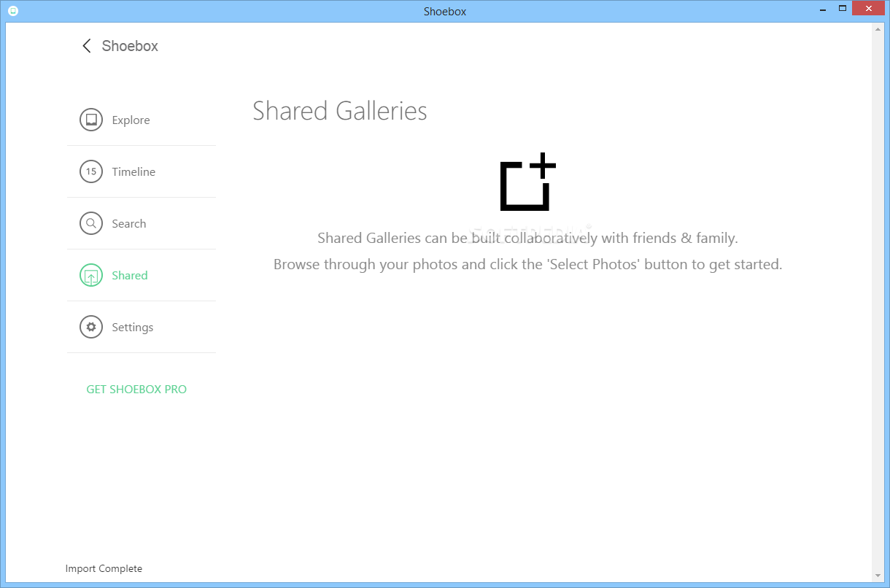
Task: Maximize the Shoebox window
Action: pyautogui.click(x=842, y=9)
